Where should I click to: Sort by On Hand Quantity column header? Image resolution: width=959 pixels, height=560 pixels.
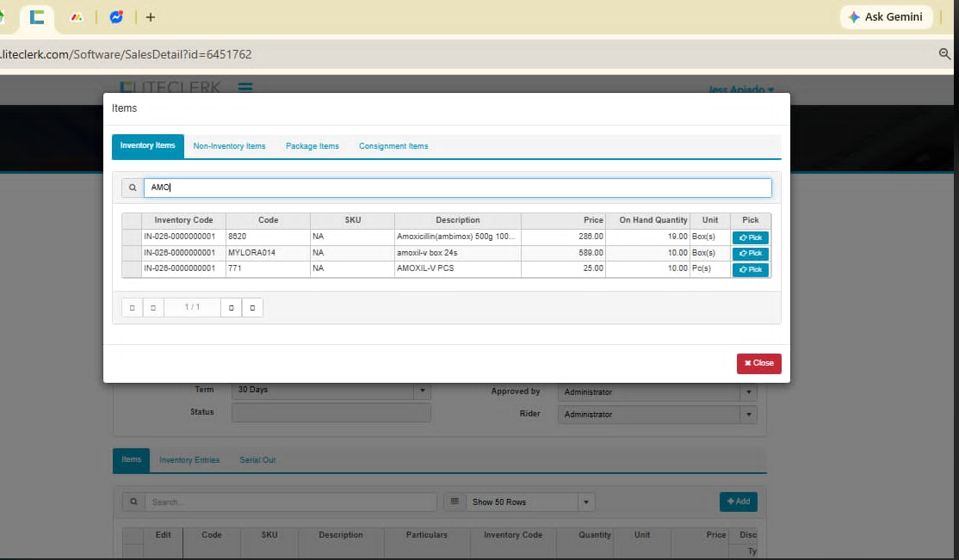pyautogui.click(x=647, y=220)
